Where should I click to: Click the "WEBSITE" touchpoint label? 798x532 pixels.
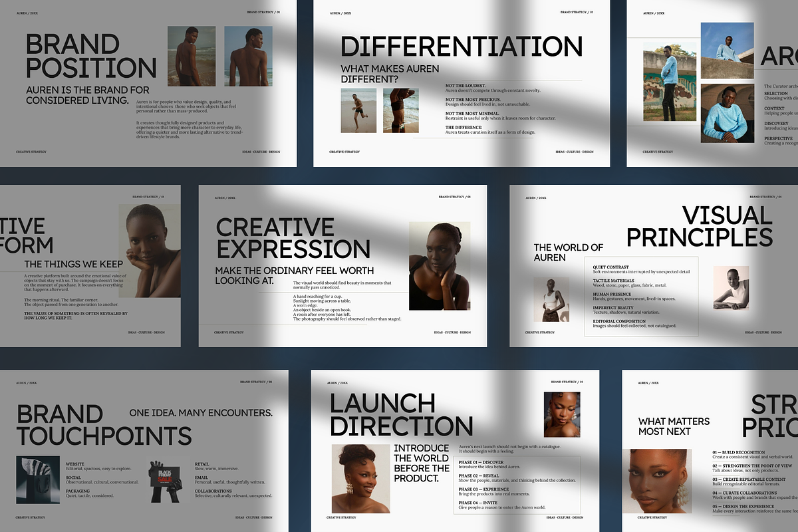point(76,464)
